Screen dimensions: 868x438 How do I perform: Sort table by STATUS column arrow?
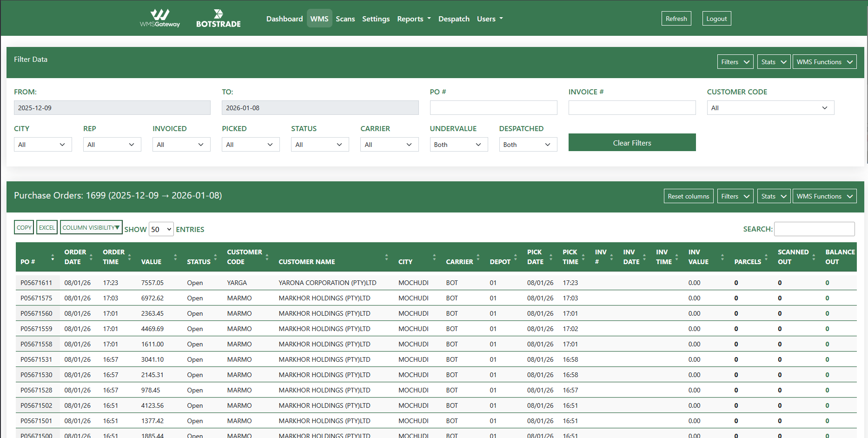(216, 257)
